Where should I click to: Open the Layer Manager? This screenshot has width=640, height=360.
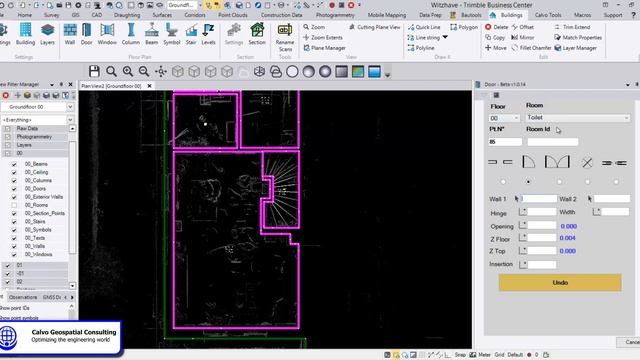(576, 48)
